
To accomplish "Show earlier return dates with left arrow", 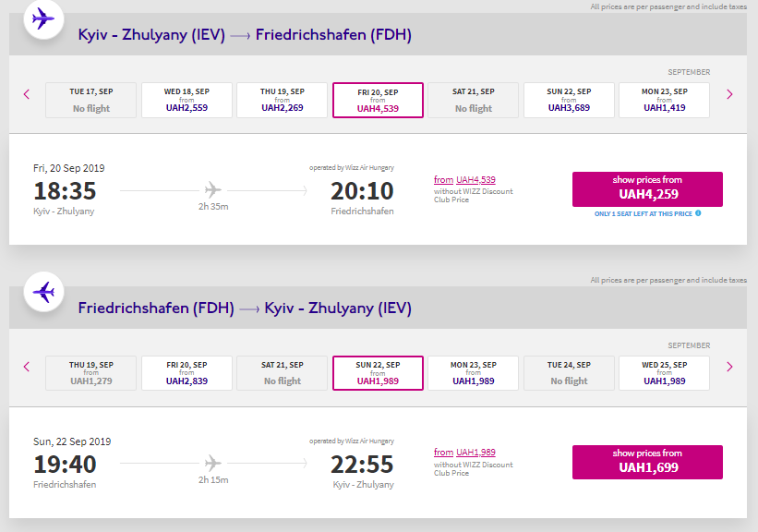I will (x=27, y=367).
